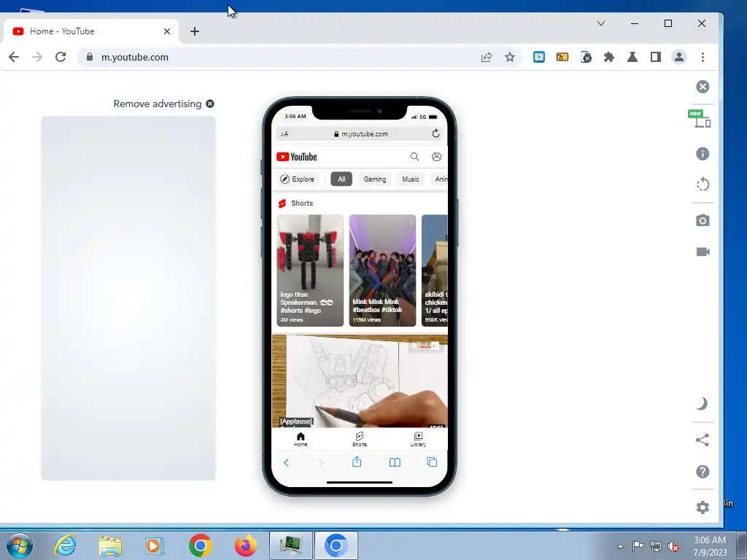Open the taskbar clock showing 3:06 AM
Image resolution: width=747 pixels, height=560 pixels.
click(x=710, y=546)
